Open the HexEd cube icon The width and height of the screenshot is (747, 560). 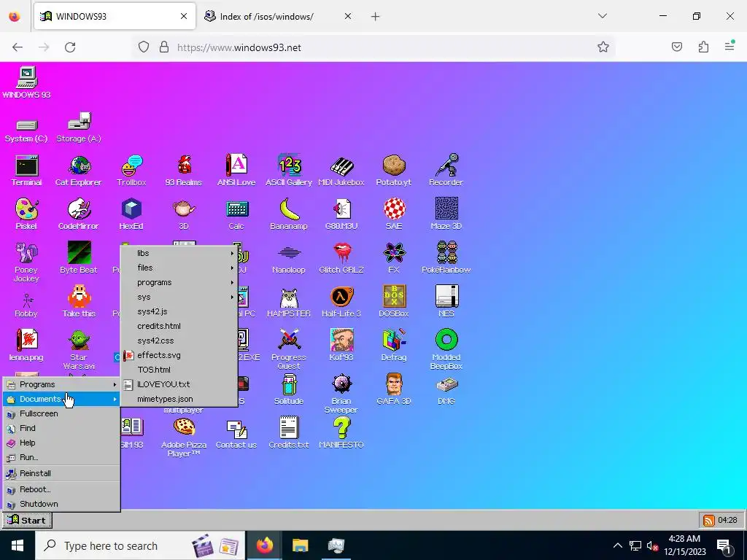coord(131,214)
